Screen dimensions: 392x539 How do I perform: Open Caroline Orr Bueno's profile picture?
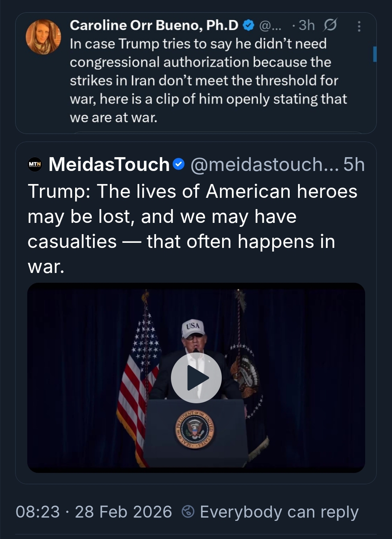coord(43,37)
